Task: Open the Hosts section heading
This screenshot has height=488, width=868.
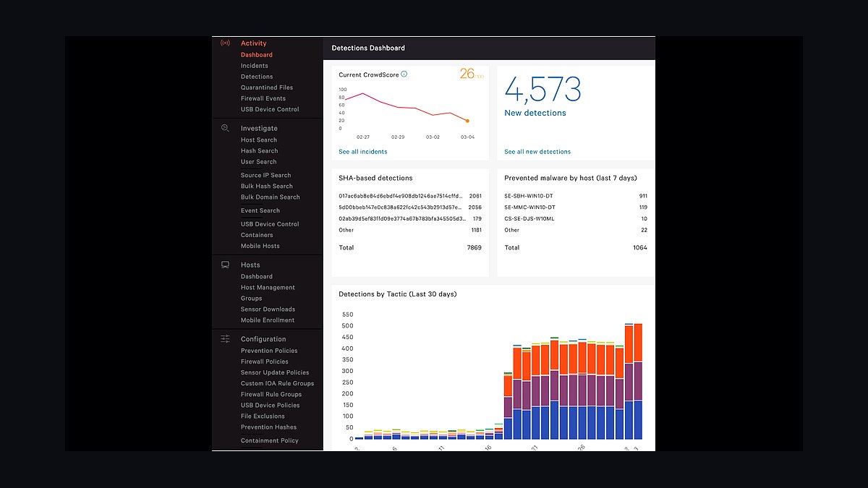Action: click(250, 265)
